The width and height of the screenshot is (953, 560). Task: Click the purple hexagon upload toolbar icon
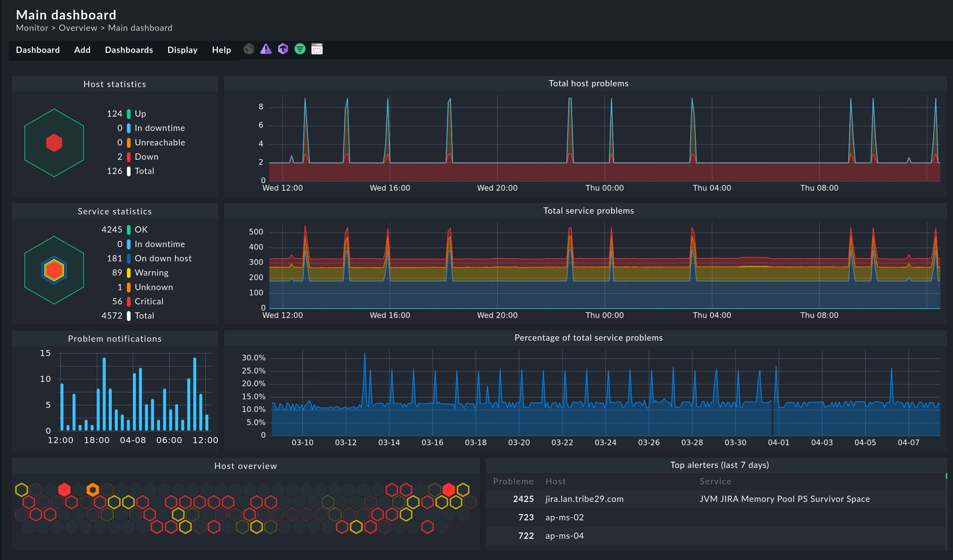pos(283,49)
